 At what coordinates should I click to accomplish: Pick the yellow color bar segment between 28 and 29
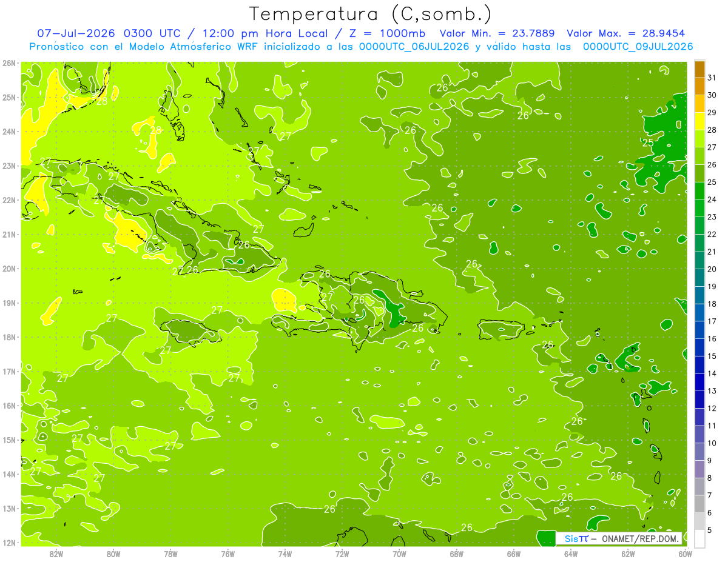699,121
